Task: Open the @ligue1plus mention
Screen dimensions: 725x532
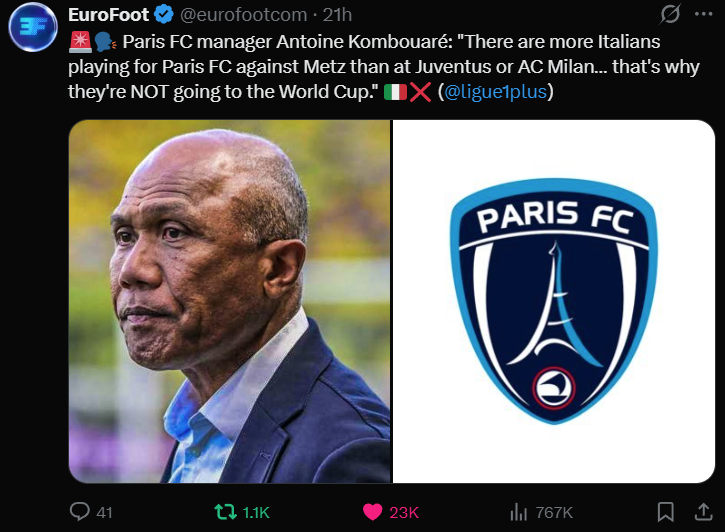Action: coord(495,92)
